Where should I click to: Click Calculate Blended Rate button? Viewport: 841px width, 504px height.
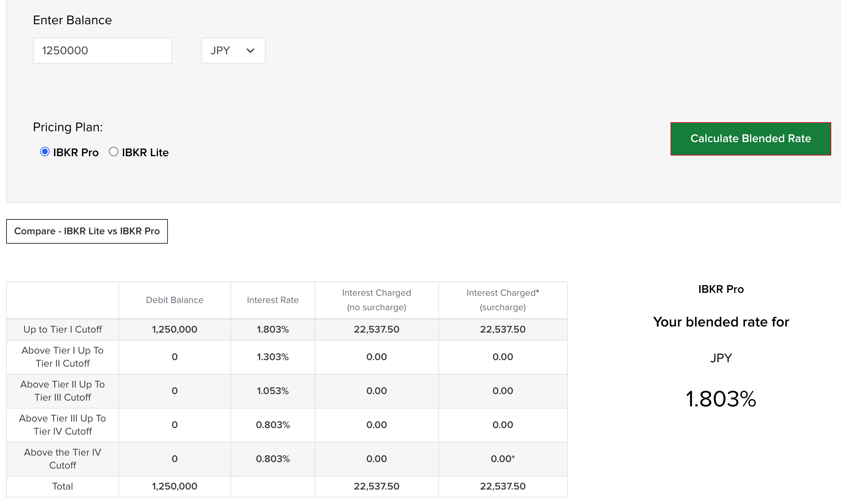click(x=751, y=139)
